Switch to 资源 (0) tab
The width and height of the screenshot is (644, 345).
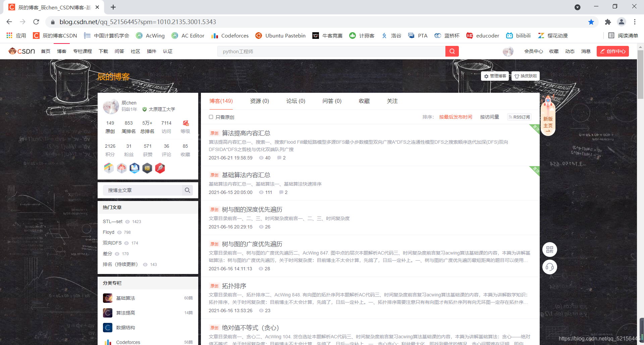[x=260, y=101]
